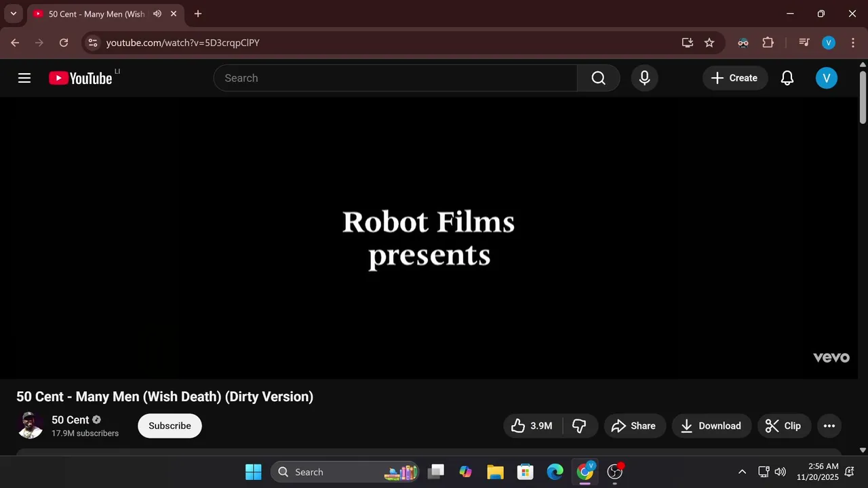Click the video title Many Men
Screen dimensions: 868x488
tap(165, 396)
